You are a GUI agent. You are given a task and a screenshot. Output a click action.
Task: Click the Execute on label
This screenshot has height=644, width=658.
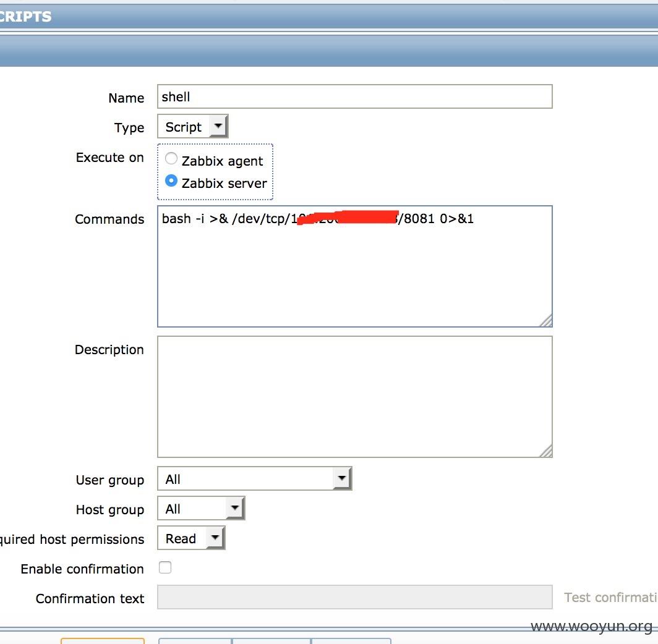(x=110, y=158)
